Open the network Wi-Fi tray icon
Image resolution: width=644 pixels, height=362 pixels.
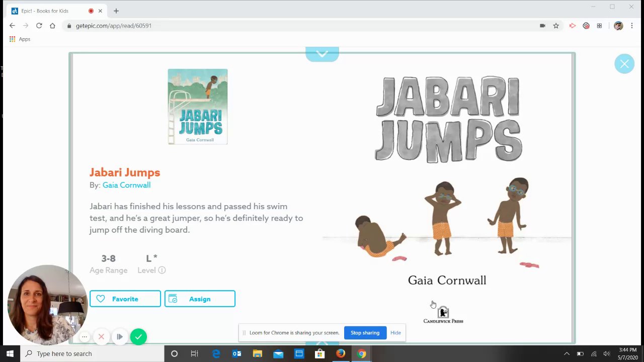pyautogui.click(x=594, y=353)
